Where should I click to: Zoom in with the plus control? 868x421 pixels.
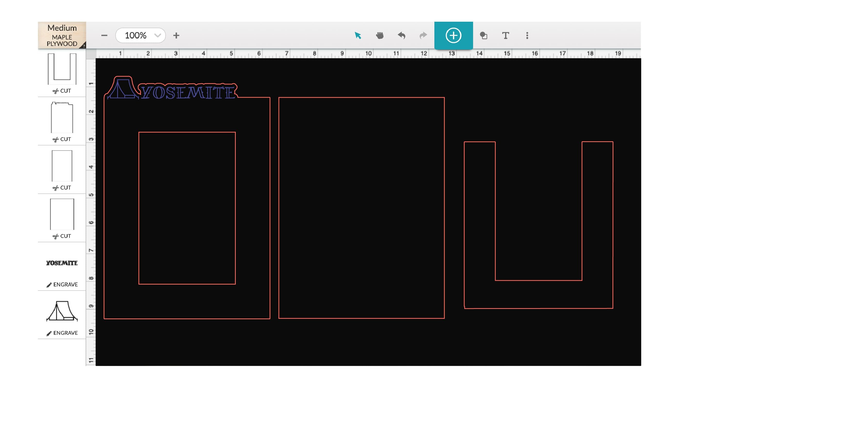click(176, 35)
